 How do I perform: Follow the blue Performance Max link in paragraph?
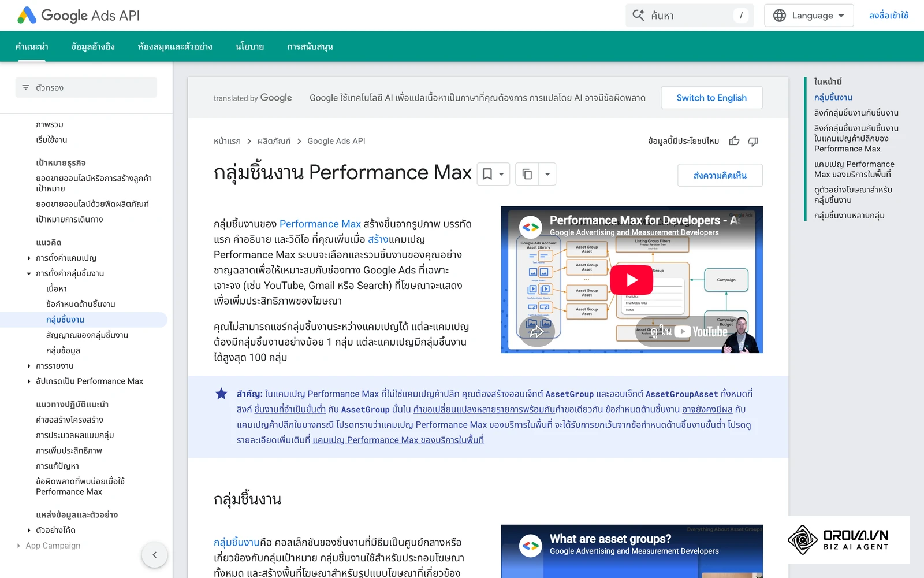(320, 224)
